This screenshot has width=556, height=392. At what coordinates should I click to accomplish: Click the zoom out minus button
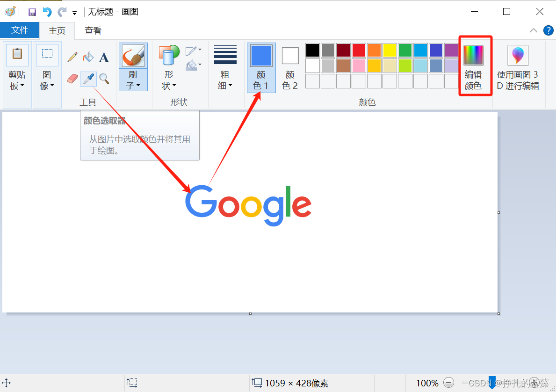448,383
